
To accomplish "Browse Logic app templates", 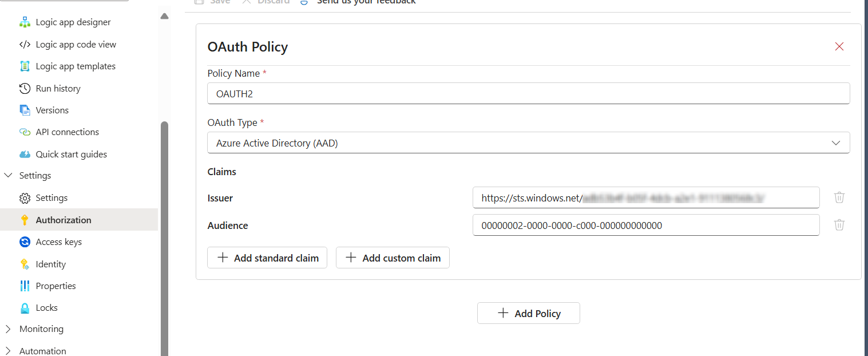I will [x=74, y=66].
